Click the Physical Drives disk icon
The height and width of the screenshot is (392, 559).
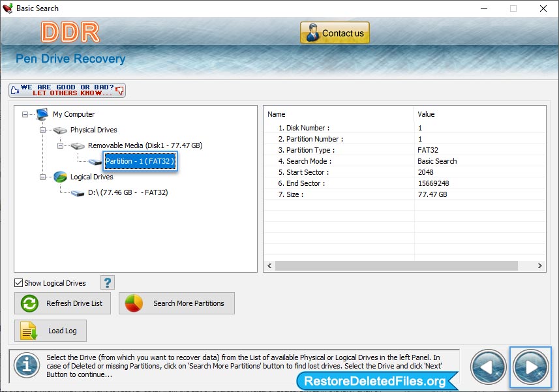click(x=60, y=130)
